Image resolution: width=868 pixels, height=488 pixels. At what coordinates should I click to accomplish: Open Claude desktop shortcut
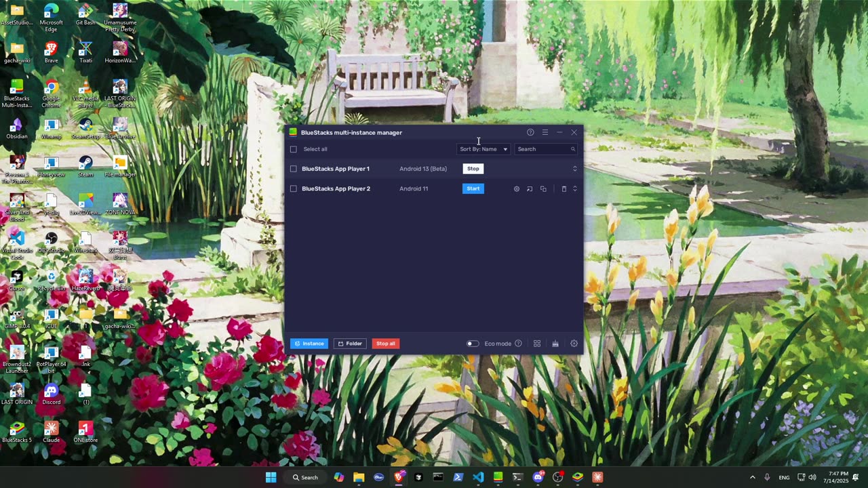click(52, 432)
